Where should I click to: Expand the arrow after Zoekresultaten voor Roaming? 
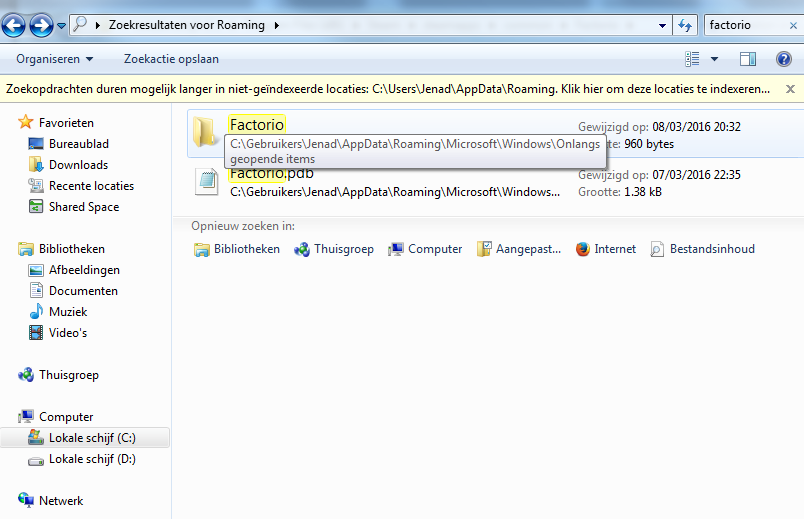tap(277, 25)
